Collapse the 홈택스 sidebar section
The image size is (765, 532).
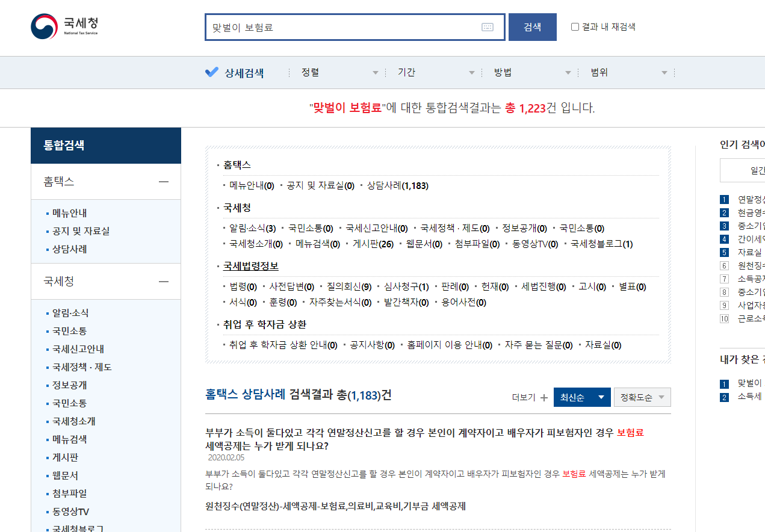point(163,182)
